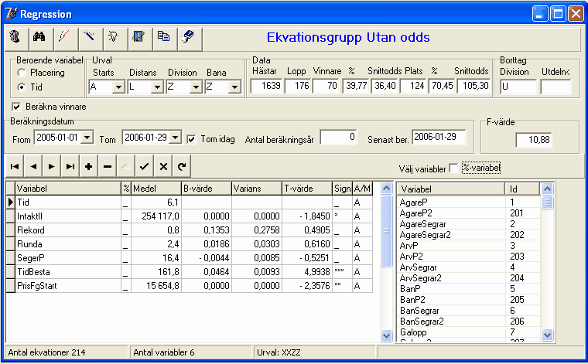The height and width of the screenshot is (364, 588).
Task: Cancel edit with X navigator button
Action: 163,166
